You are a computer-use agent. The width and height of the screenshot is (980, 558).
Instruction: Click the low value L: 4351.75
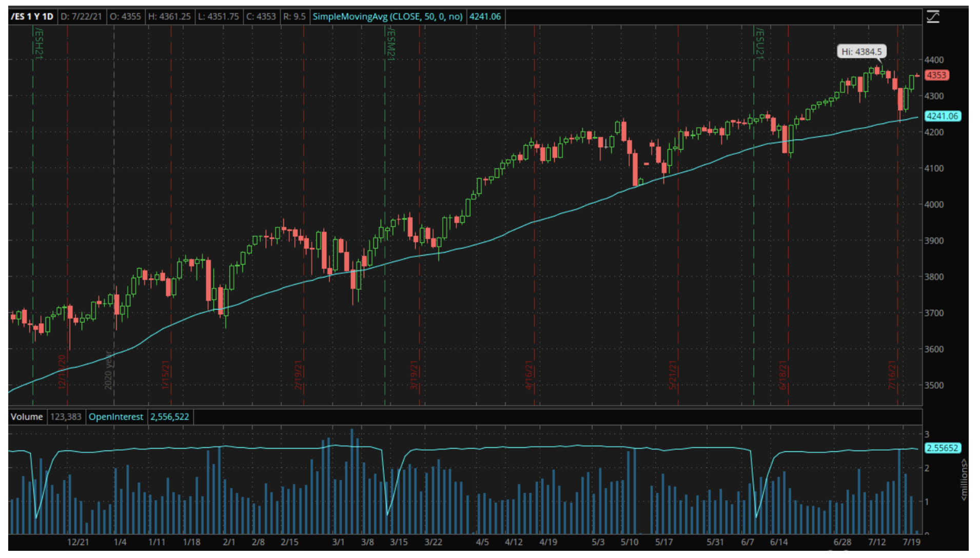[219, 16]
